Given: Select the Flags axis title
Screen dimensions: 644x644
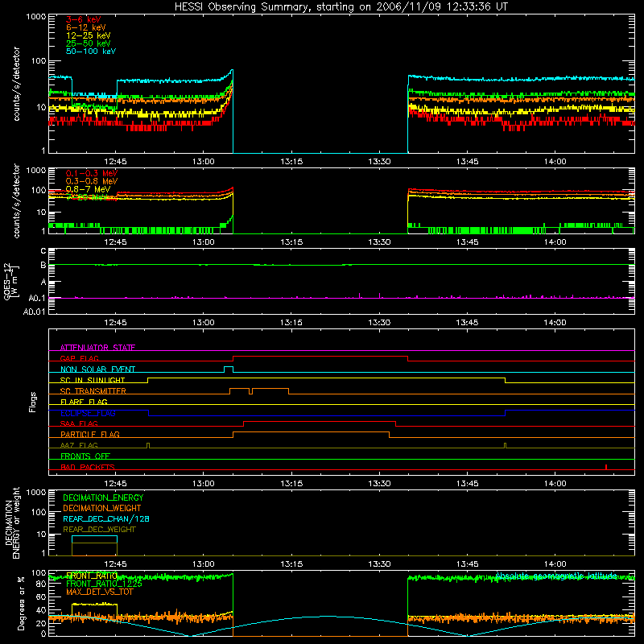Looking at the screenshot, I should click(33, 402).
